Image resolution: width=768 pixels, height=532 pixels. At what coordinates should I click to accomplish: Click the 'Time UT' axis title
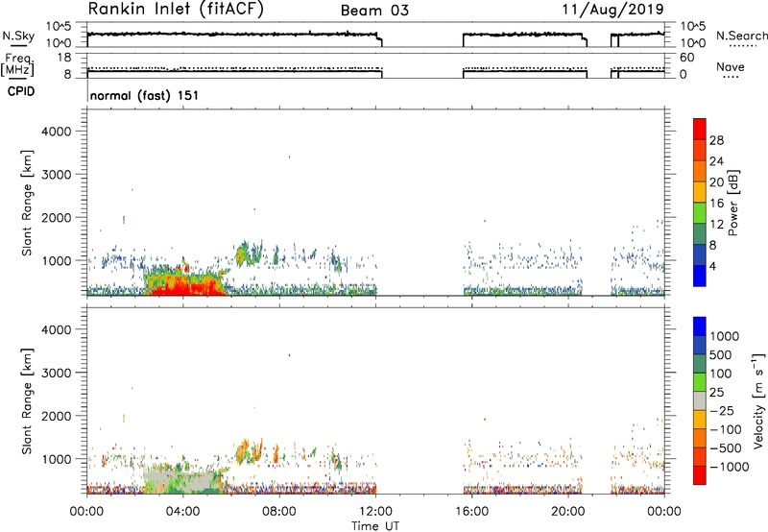pos(375,526)
